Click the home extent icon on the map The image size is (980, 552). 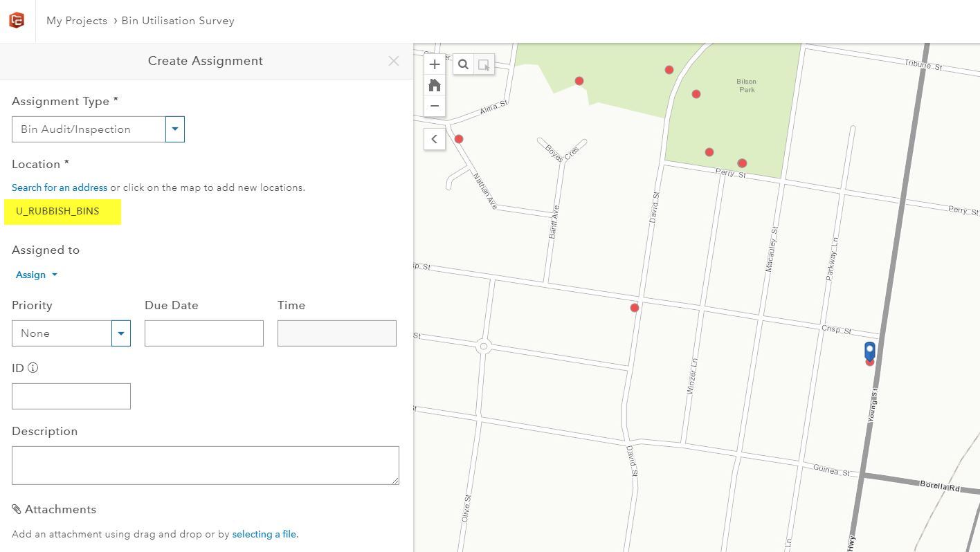(x=434, y=84)
